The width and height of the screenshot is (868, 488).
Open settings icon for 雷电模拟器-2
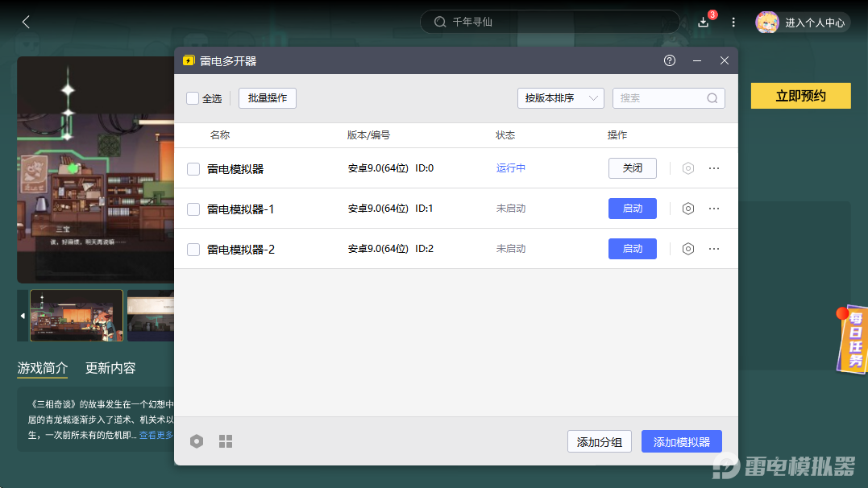[x=688, y=249]
